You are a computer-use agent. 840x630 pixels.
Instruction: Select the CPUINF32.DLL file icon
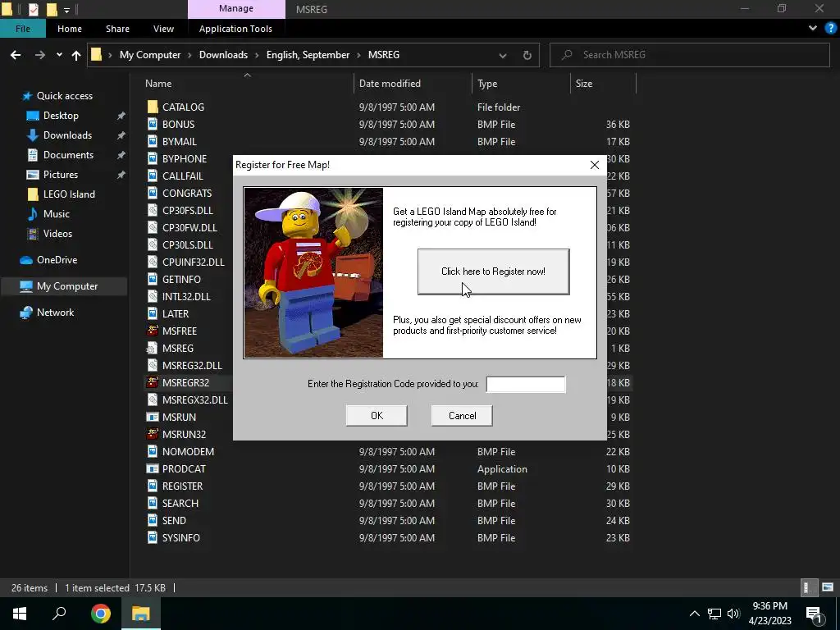pyautogui.click(x=153, y=262)
